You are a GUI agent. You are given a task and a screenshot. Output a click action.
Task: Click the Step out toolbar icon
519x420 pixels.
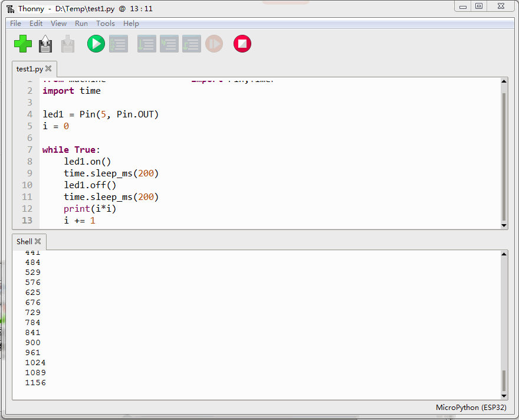[x=192, y=44]
